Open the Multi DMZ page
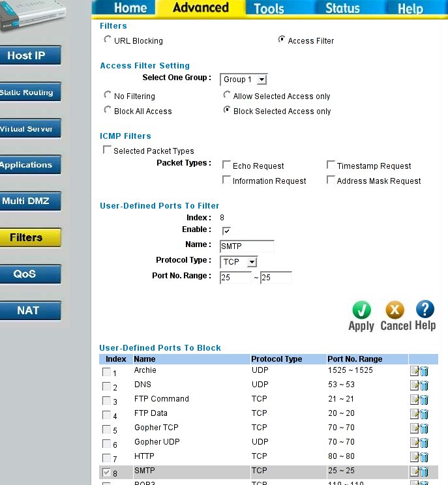This screenshot has height=485, width=448. (x=30, y=201)
